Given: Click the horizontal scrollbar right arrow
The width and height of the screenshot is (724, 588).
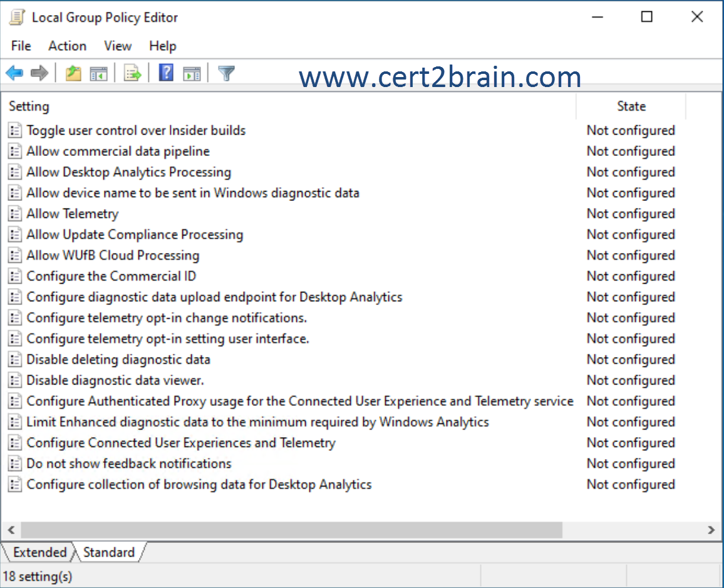Looking at the screenshot, I should tap(711, 530).
